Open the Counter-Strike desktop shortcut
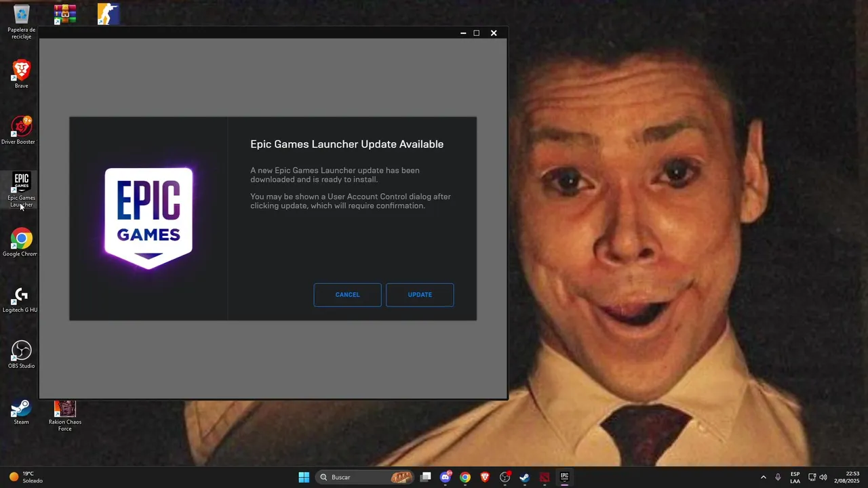868x488 pixels. click(x=108, y=14)
